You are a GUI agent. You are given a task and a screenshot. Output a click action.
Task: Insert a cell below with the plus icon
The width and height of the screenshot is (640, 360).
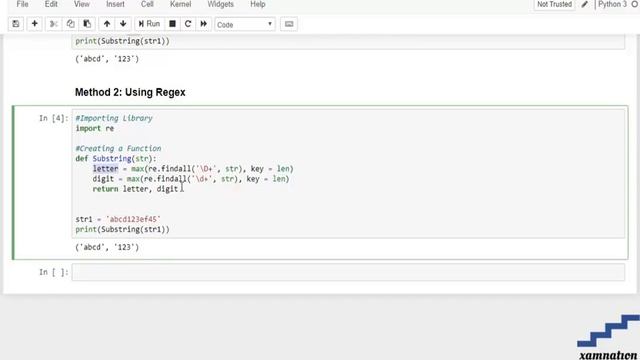point(35,24)
